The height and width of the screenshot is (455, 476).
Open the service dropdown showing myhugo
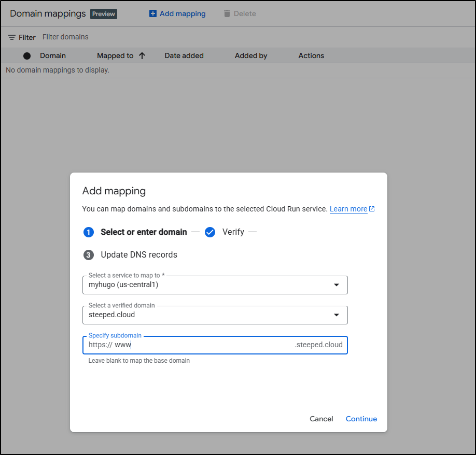207,285
